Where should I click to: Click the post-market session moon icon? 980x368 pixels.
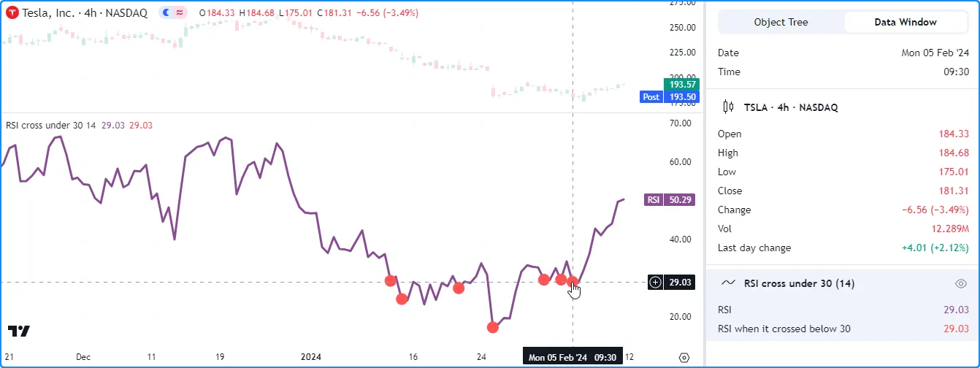(x=166, y=12)
